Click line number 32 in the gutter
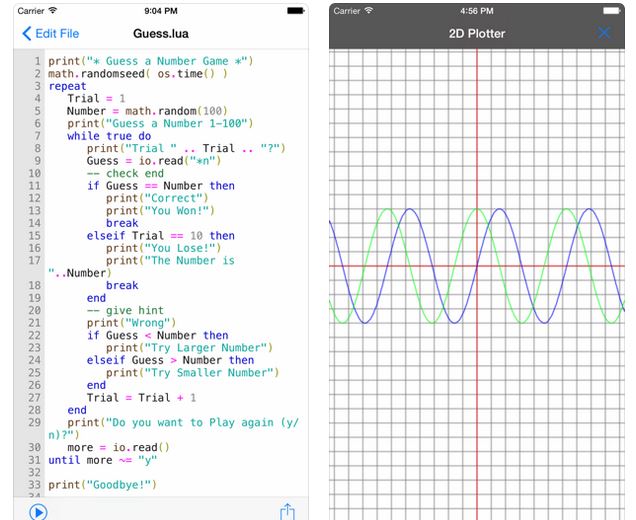Image resolution: width=636 pixels, height=520 pixels. tap(34, 473)
